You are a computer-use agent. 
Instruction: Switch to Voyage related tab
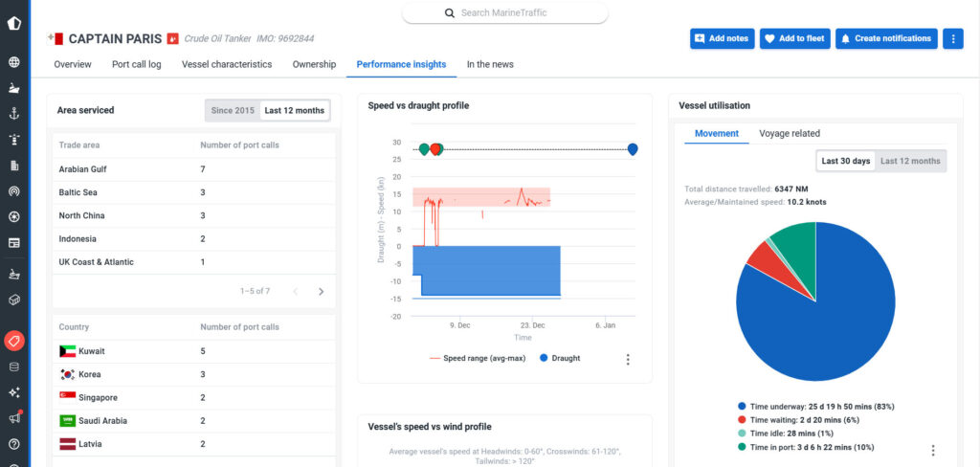790,133
